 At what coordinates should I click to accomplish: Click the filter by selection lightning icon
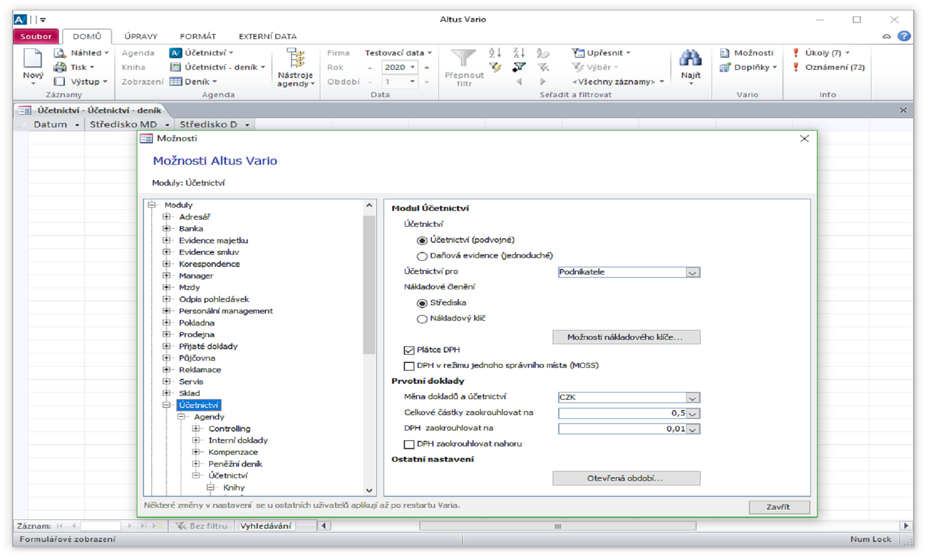495,67
